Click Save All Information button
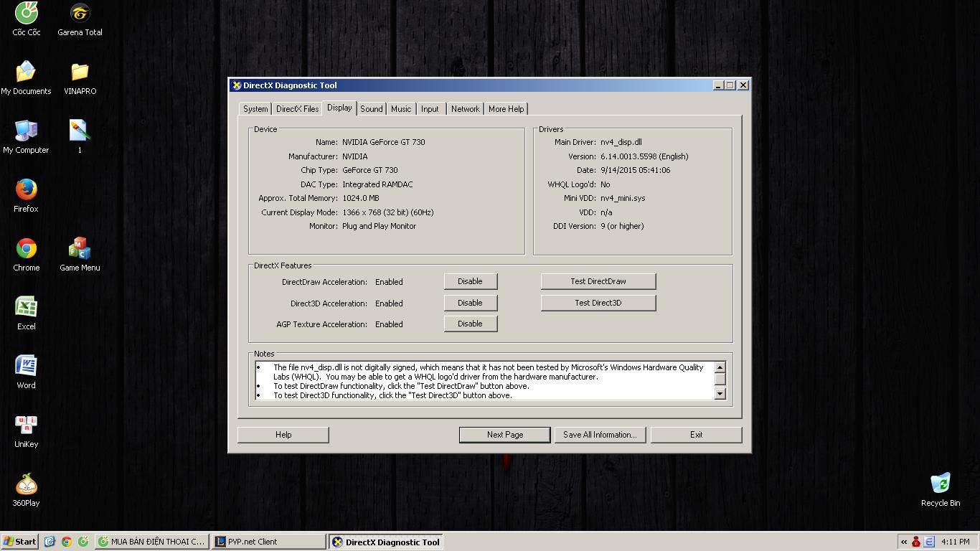This screenshot has width=980, height=551. pyautogui.click(x=599, y=435)
